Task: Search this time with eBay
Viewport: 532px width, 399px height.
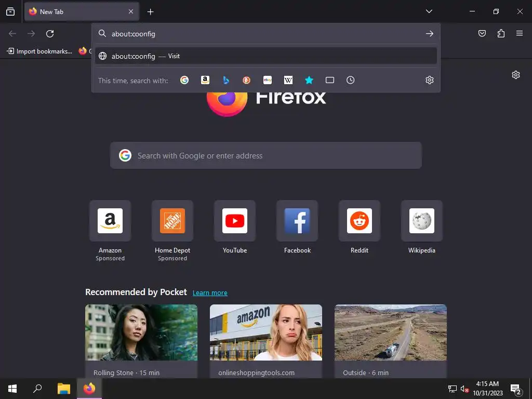Action: point(268,80)
